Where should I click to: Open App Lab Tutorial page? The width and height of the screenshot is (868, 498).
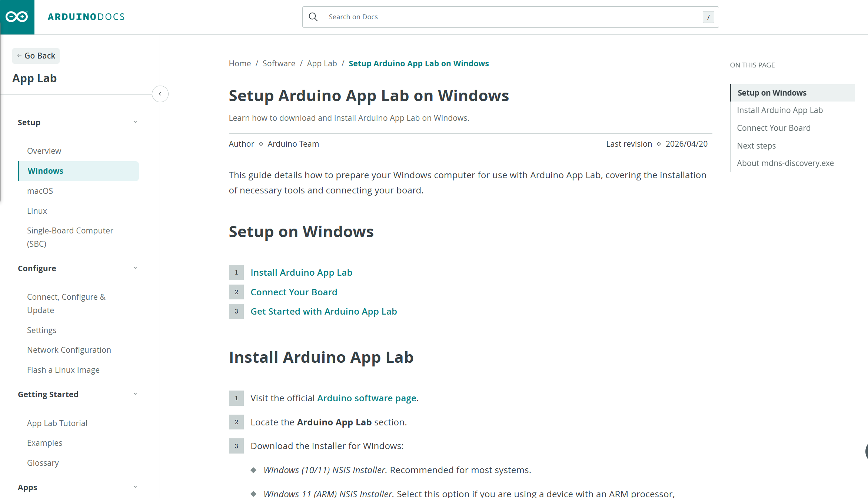[57, 423]
